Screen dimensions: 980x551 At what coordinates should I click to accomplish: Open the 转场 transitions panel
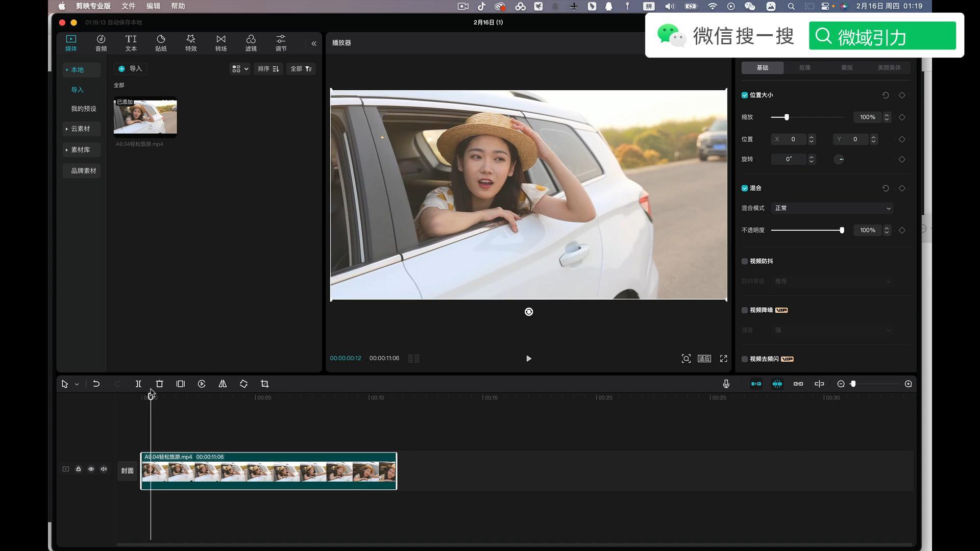pos(221,43)
